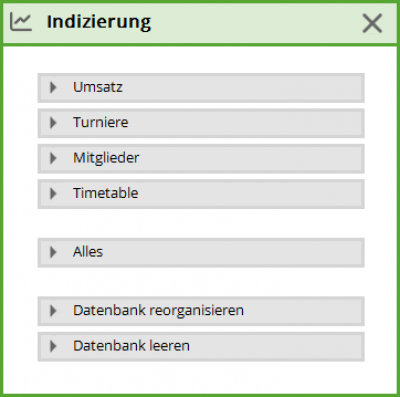Close the Indizierung dialog with the X
Viewport: 400px width, 397px height.
(x=372, y=24)
